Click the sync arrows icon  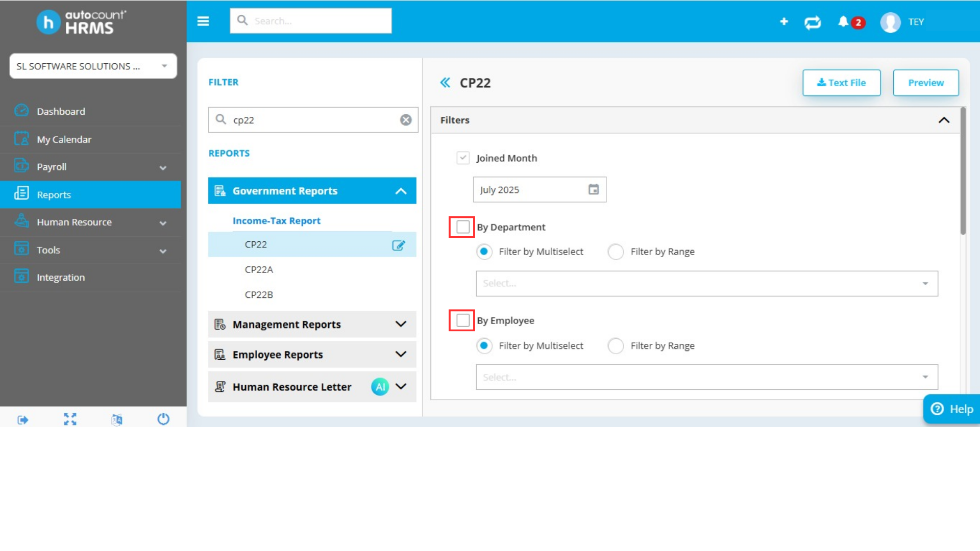(813, 22)
